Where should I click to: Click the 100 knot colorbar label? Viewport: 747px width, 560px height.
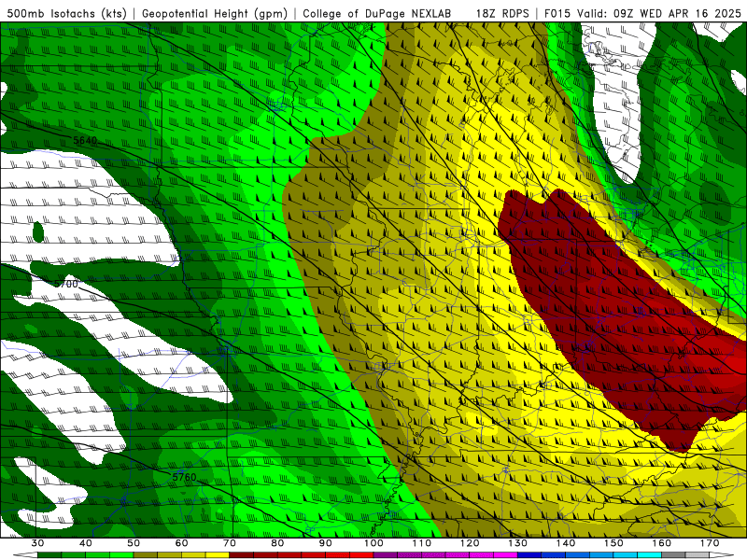(373, 543)
